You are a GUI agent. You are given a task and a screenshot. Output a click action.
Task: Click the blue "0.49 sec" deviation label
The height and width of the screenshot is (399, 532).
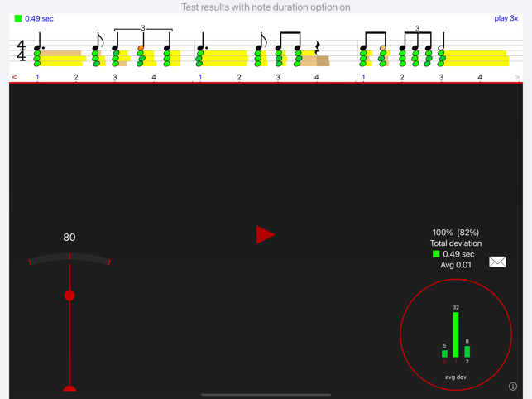(39, 19)
